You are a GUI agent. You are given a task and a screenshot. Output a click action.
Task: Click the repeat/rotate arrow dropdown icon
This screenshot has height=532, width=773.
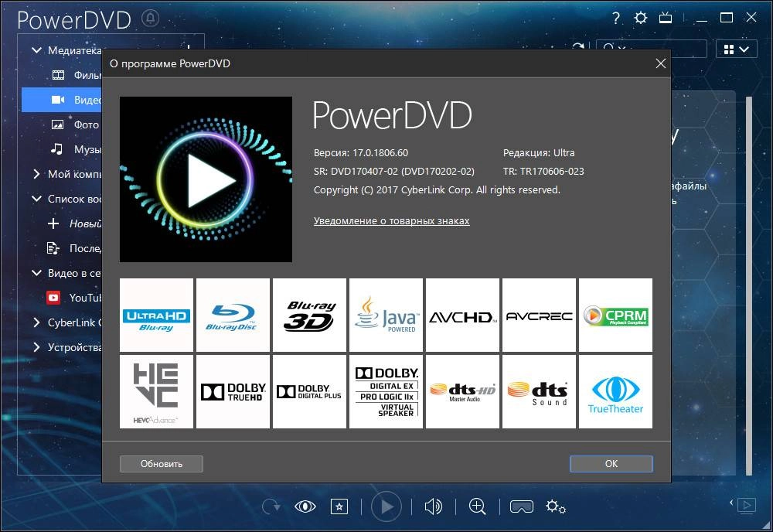click(x=271, y=506)
